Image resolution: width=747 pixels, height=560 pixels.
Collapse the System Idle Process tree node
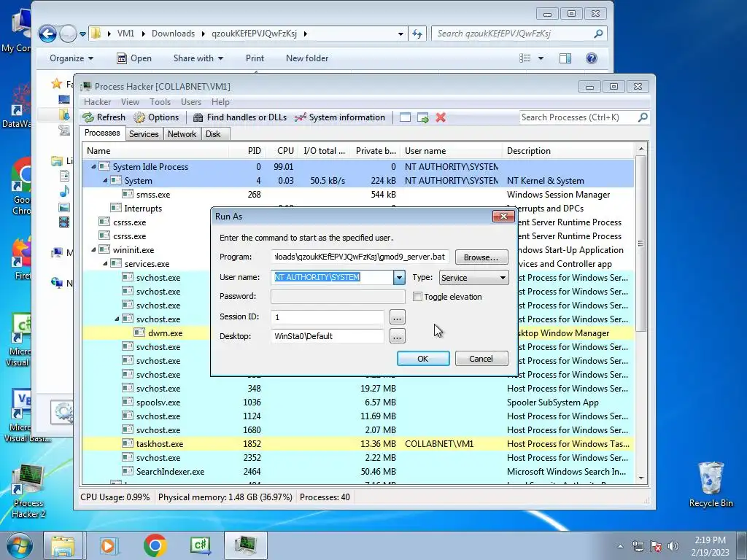click(x=94, y=167)
